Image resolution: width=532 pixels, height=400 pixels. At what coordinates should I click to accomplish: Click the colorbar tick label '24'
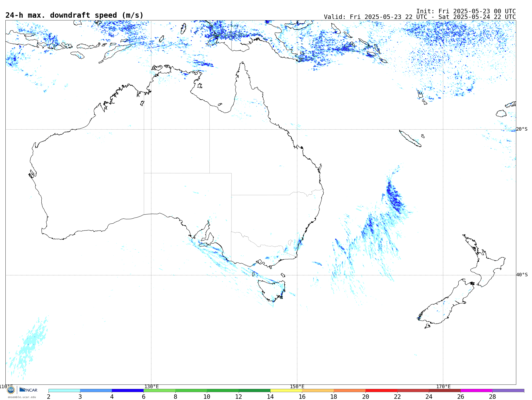[x=429, y=397]
